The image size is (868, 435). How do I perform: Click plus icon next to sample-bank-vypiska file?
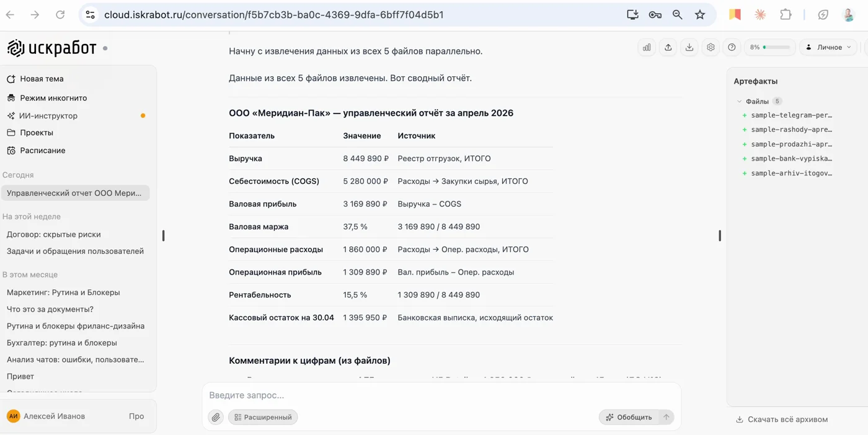(745, 159)
